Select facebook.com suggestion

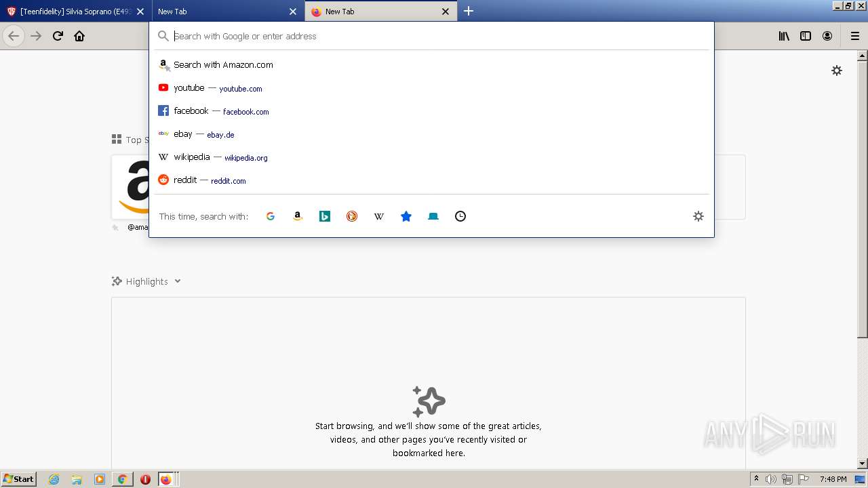(x=431, y=111)
